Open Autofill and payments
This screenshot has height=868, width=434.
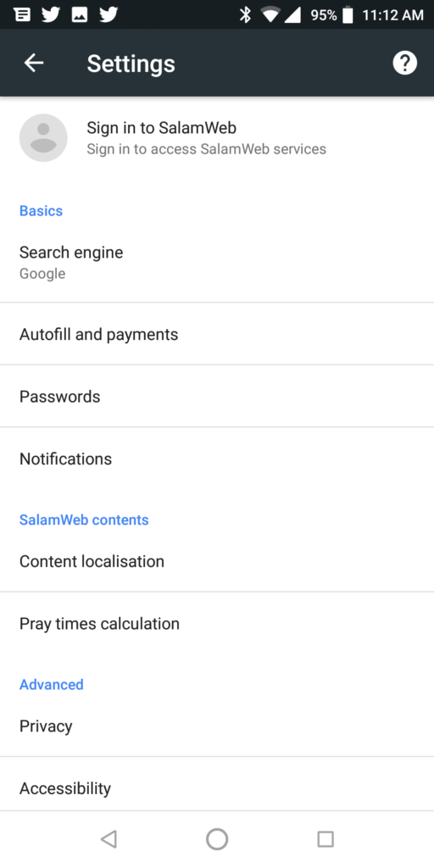(x=217, y=334)
